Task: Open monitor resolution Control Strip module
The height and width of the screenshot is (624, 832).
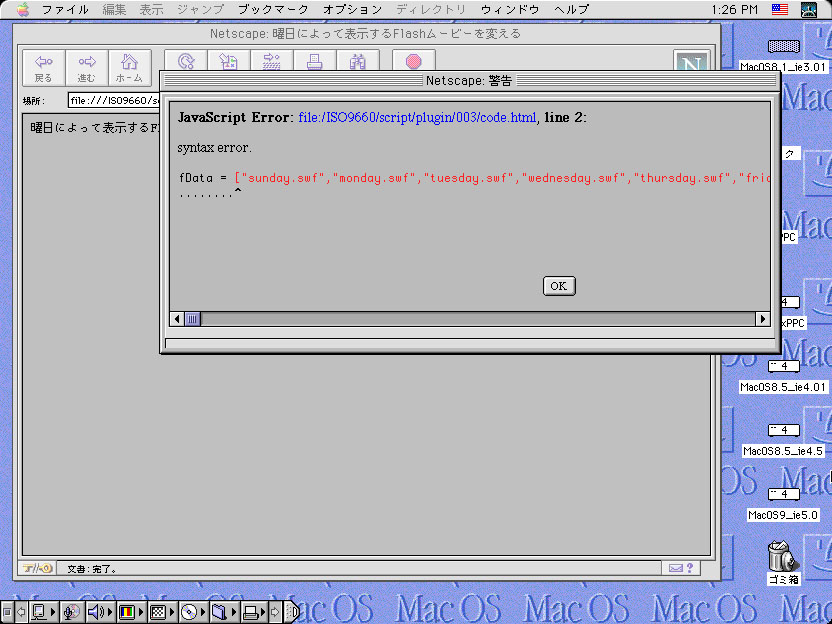Action: pyautogui.click(x=162, y=612)
